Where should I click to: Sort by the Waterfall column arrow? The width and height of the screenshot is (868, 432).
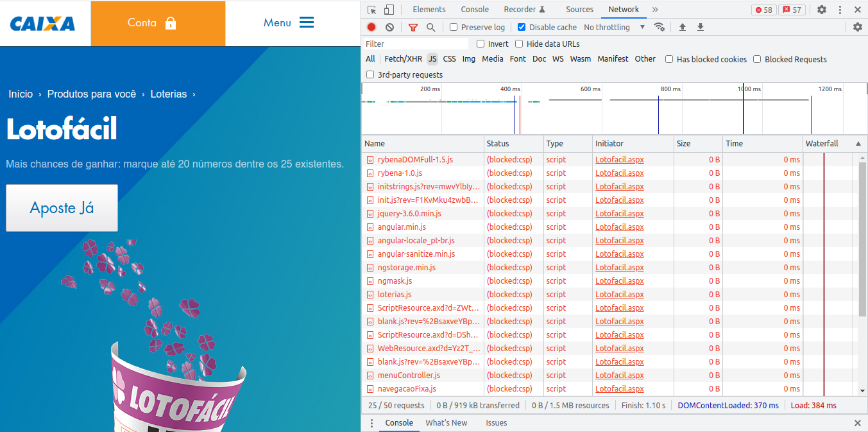pos(858,144)
